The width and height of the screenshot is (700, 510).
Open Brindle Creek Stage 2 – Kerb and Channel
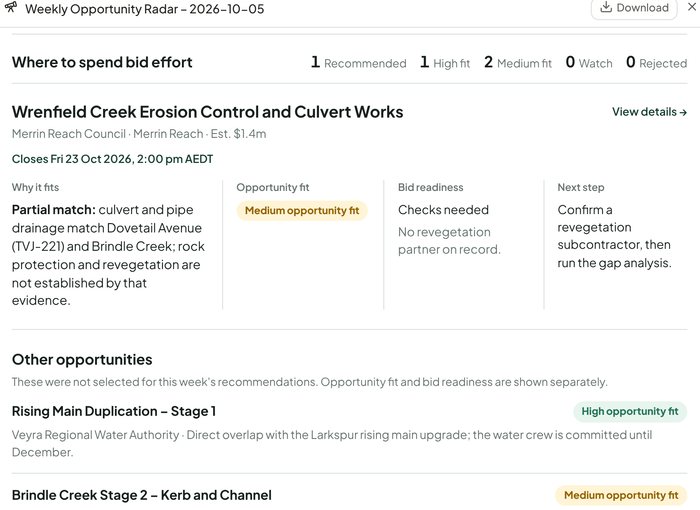[x=142, y=495]
